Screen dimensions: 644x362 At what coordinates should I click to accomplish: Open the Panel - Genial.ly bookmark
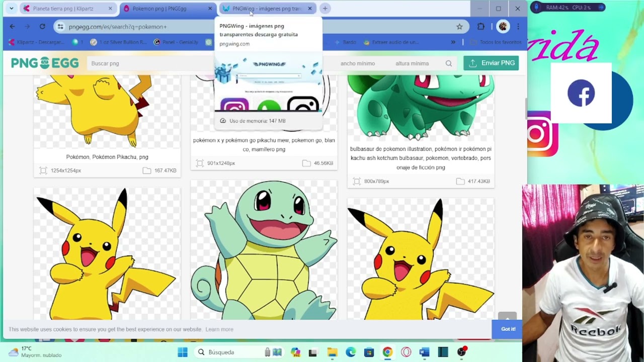coord(177,42)
